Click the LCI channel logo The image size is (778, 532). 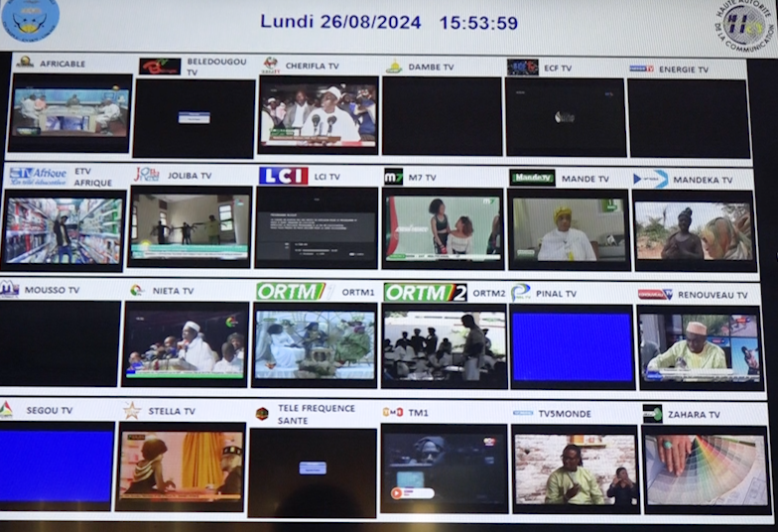point(284,176)
